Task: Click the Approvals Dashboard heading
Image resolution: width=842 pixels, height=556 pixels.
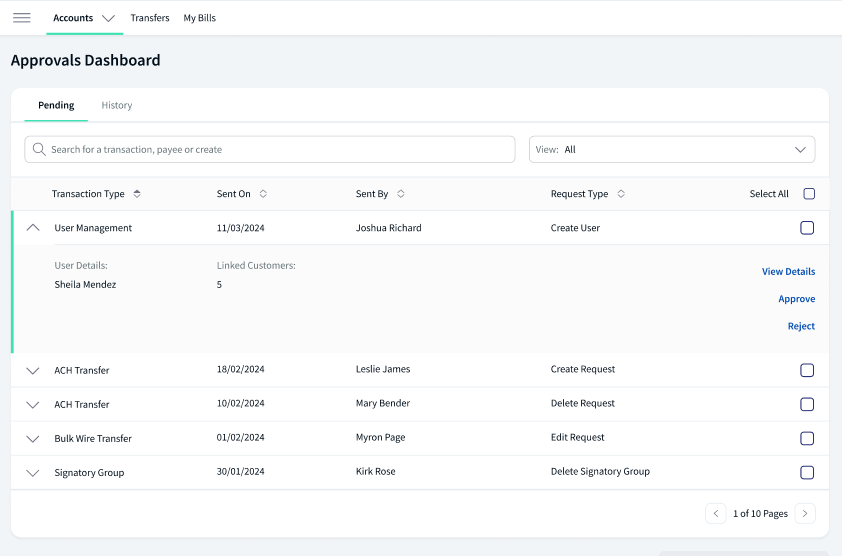Action: 86,60
